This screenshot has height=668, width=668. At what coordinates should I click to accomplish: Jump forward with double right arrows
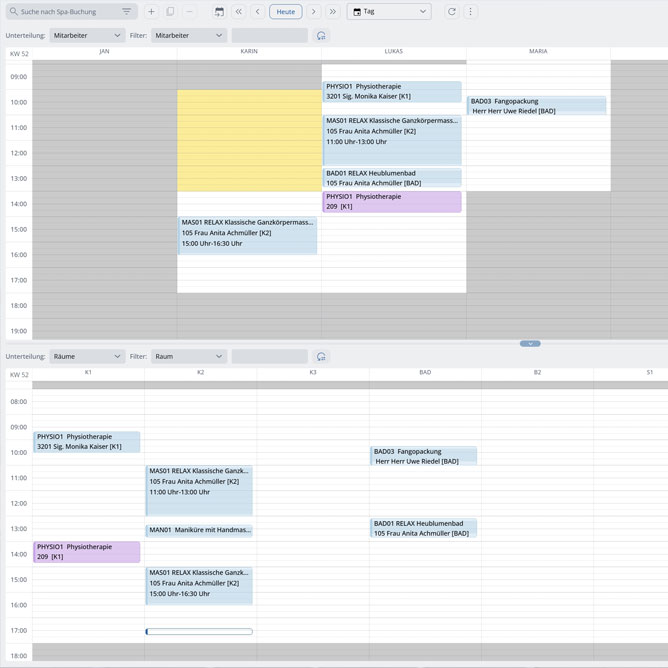click(333, 12)
